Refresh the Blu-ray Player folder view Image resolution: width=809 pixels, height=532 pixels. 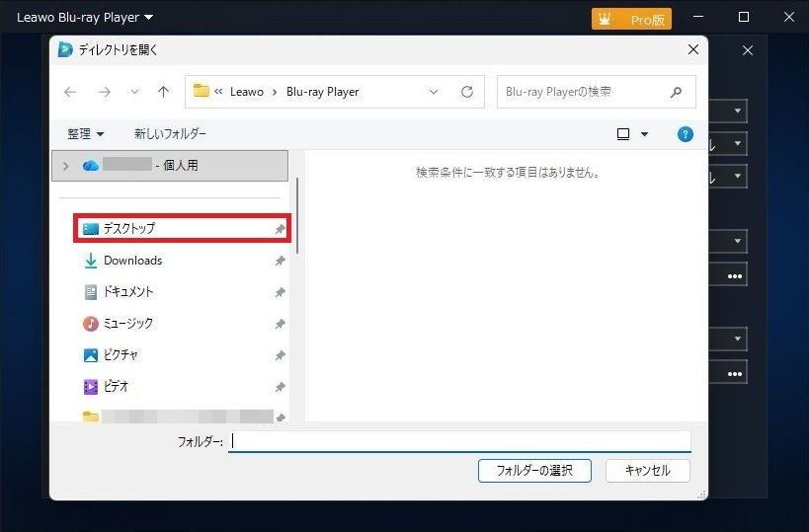point(467,92)
